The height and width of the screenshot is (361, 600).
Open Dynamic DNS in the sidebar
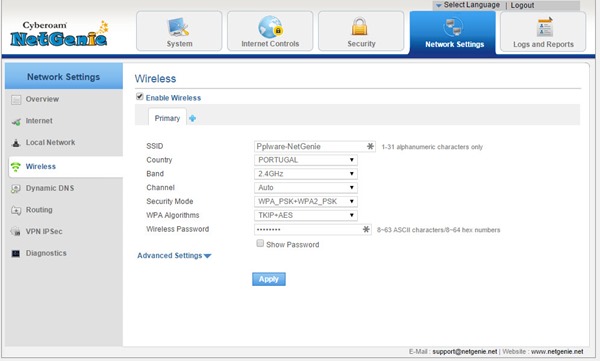click(x=50, y=188)
